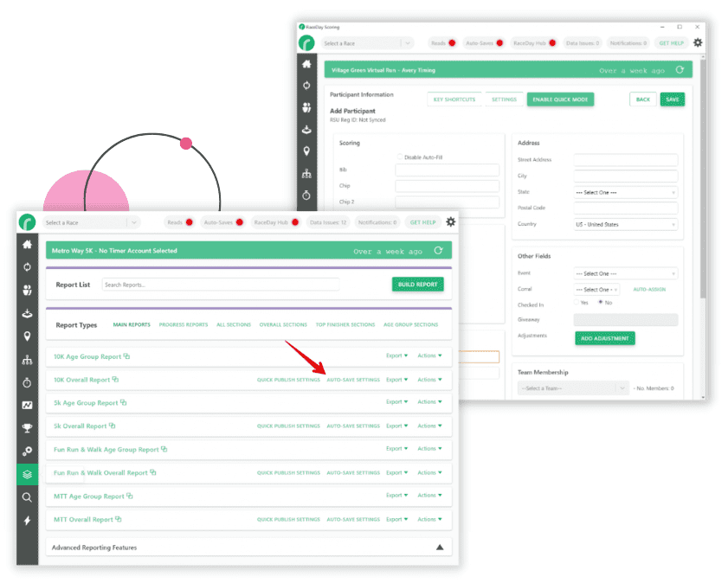This screenshot has height=583, width=728.
Task: Click Enable Quick Mode in the back window
Action: (560, 99)
